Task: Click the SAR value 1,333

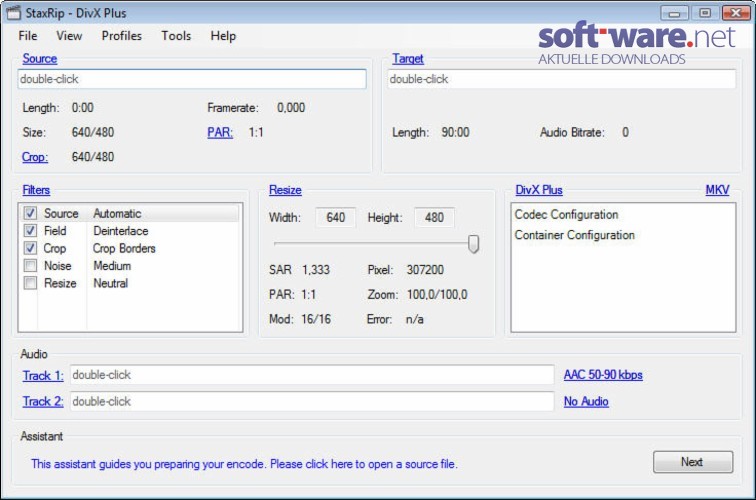Action: click(x=316, y=270)
